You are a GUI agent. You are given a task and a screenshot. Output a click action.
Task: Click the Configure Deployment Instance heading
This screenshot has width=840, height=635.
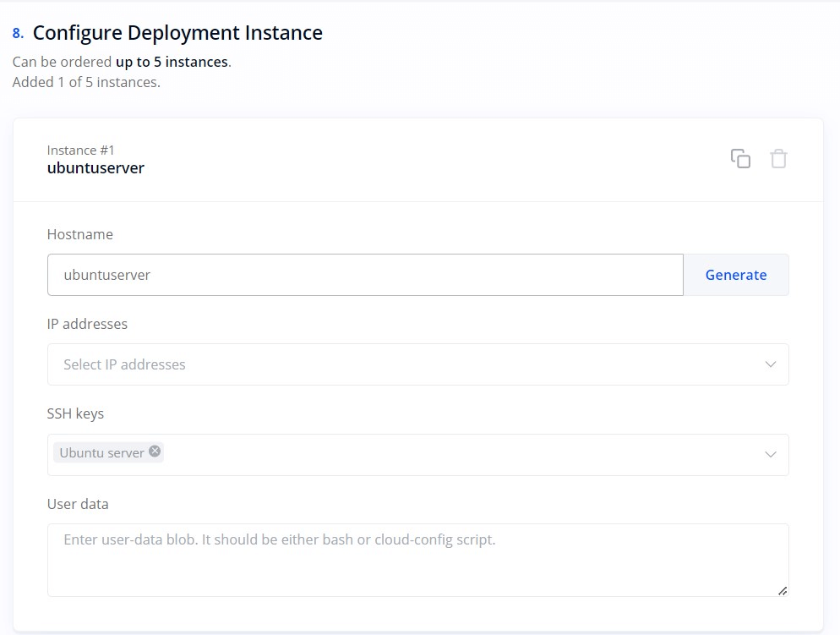click(177, 34)
